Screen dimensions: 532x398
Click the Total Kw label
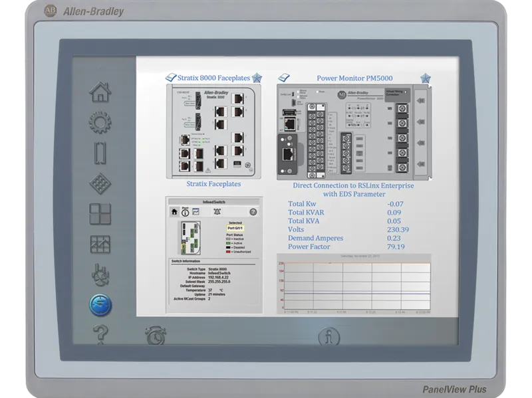click(x=302, y=204)
